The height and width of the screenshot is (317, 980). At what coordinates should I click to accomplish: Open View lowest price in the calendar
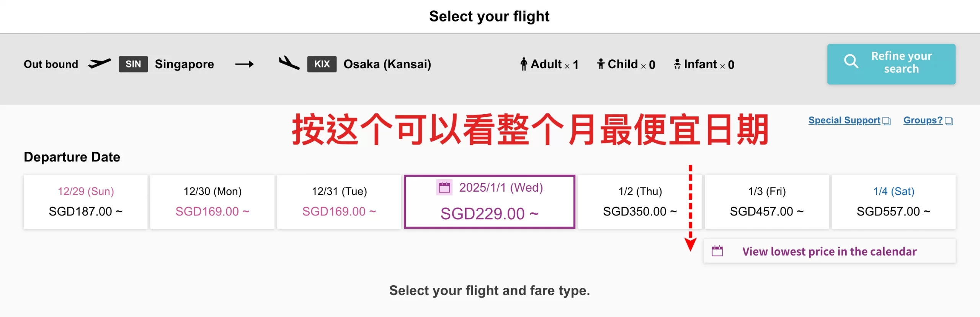830,251
